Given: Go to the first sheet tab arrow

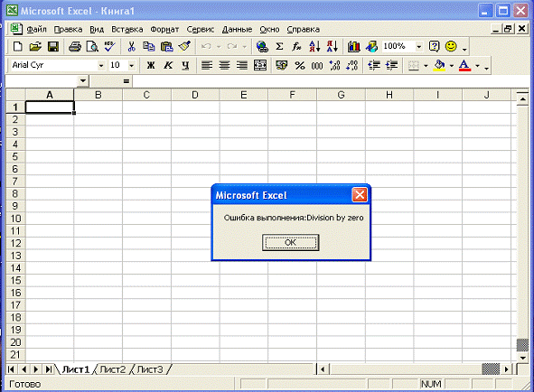Looking at the screenshot, I should pos(11,369).
